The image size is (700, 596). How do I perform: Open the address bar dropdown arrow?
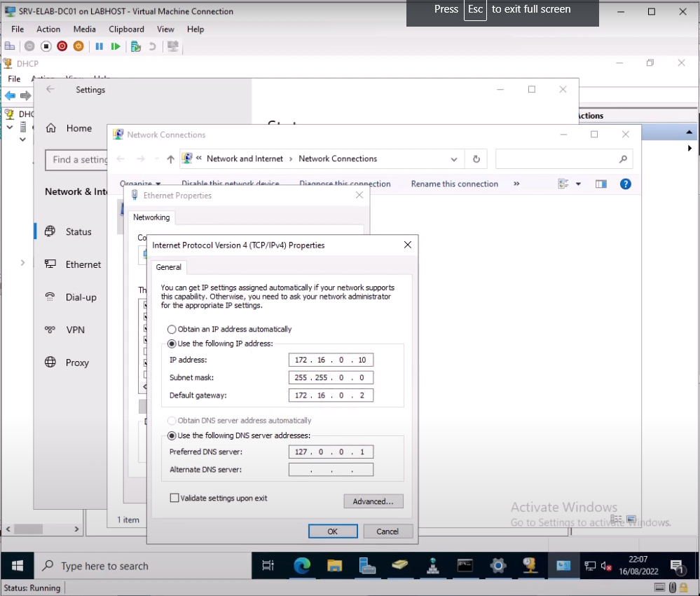(x=453, y=158)
